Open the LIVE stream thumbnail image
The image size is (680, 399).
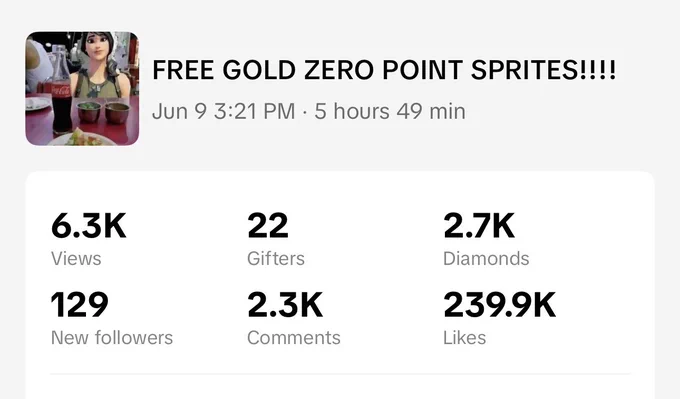(82, 88)
